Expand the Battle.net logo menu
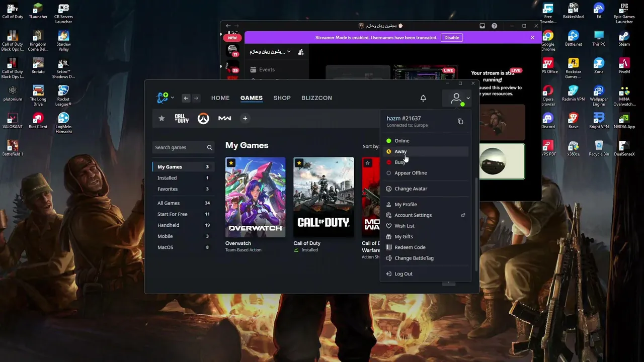Image resolution: width=644 pixels, height=362 pixels. [x=165, y=98]
